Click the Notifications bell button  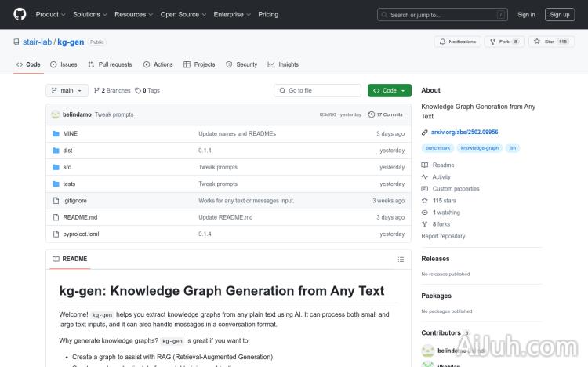pyautogui.click(x=458, y=42)
